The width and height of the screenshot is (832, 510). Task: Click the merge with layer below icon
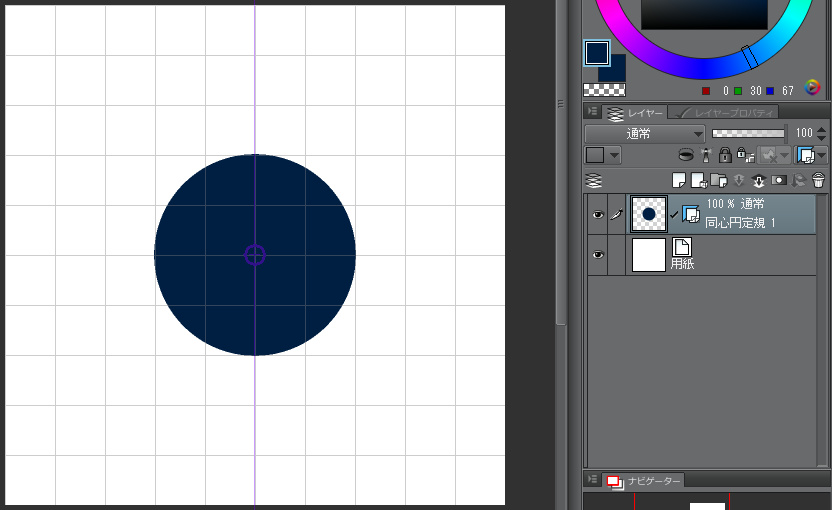[x=758, y=181]
